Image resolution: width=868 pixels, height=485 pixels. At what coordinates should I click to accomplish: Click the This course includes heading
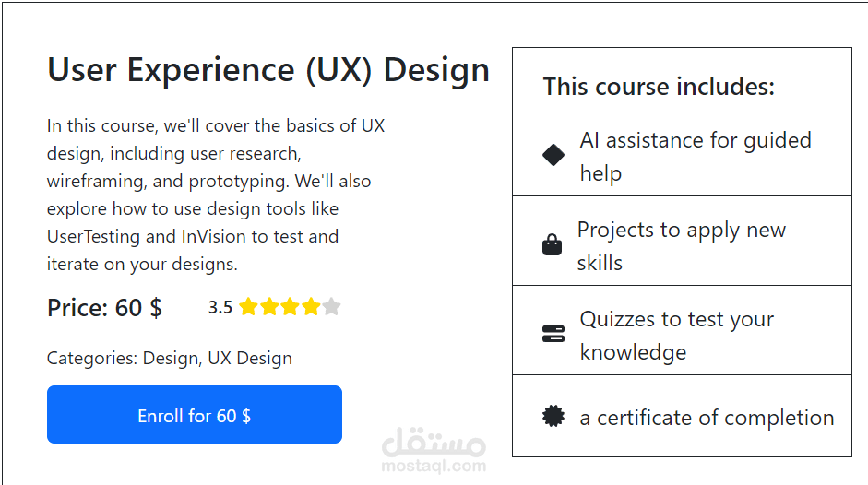tap(659, 87)
